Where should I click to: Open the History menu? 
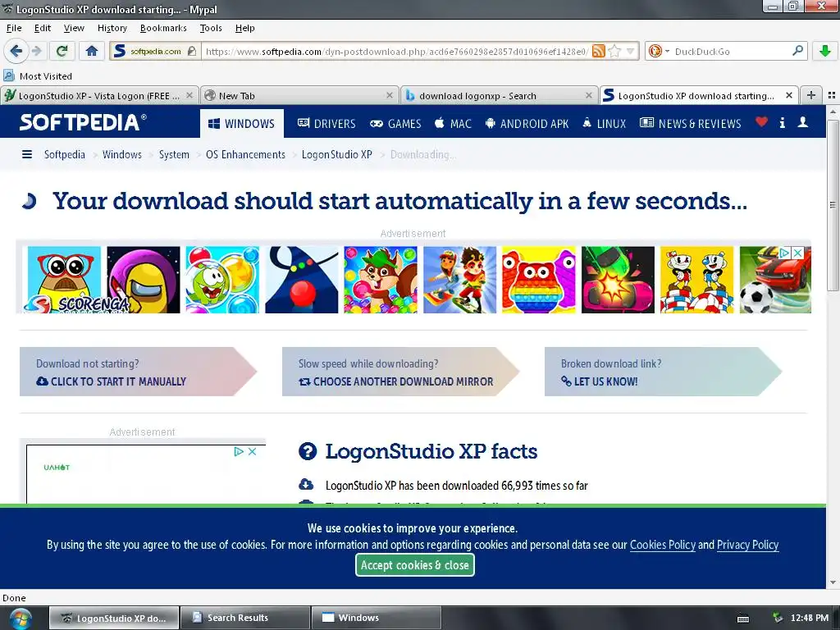click(112, 28)
